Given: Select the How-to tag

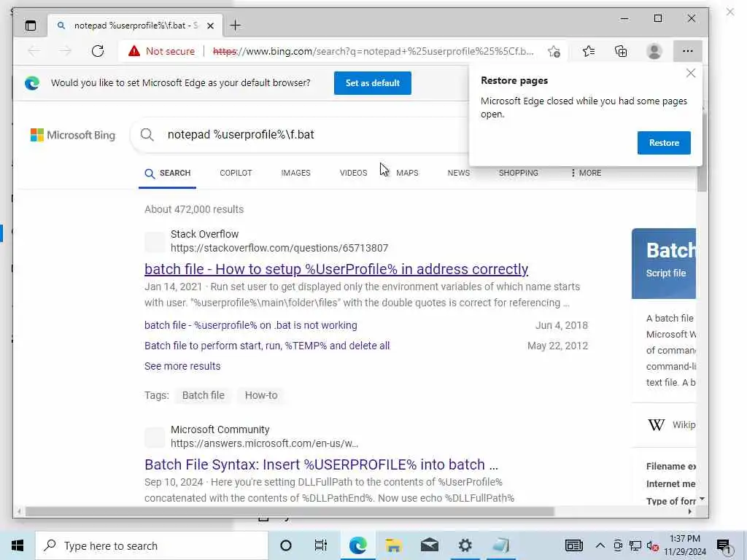Looking at the screenshot, I should coord(261,395).
